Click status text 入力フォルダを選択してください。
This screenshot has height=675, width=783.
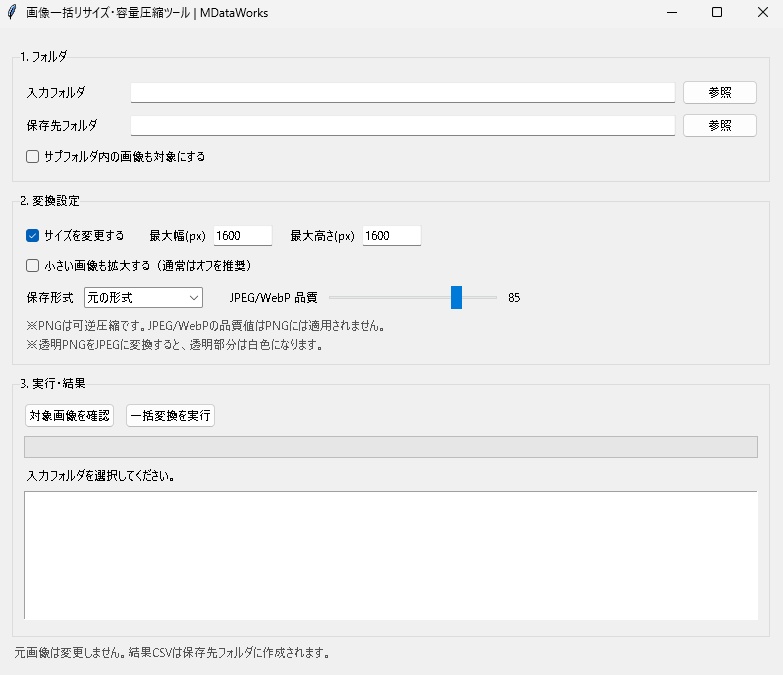(x=100, y=476)
